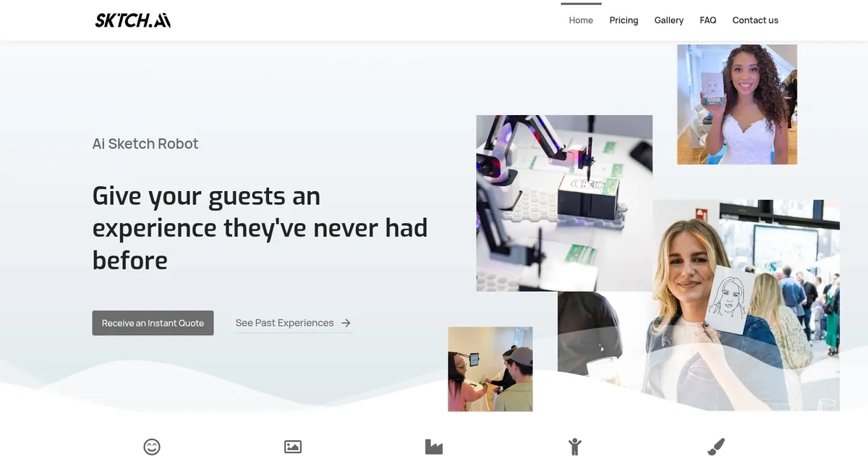Image resolution: width=868 pixels, height=456 pixels.
Task: Click the factory industry icon
Action: 434,447
